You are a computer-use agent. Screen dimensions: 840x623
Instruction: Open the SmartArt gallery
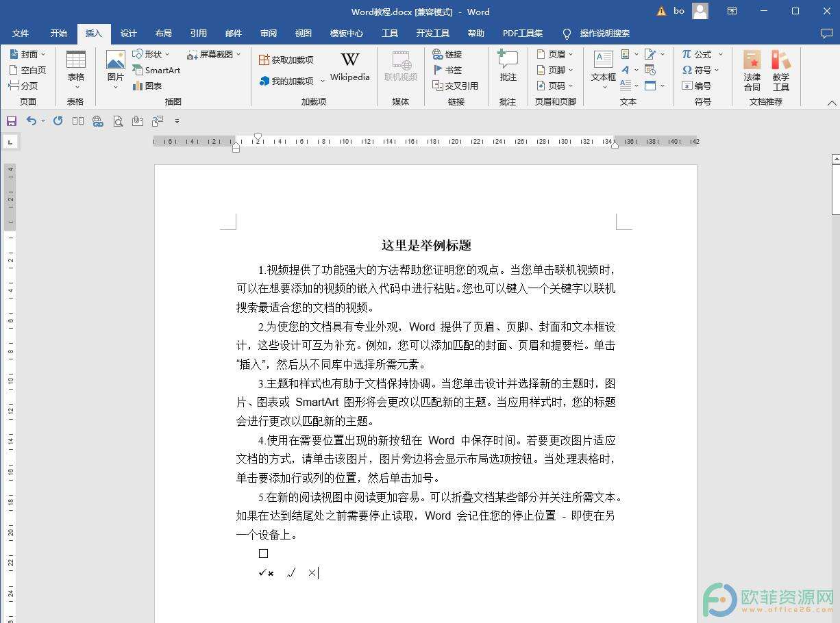(x=157, y=70)
